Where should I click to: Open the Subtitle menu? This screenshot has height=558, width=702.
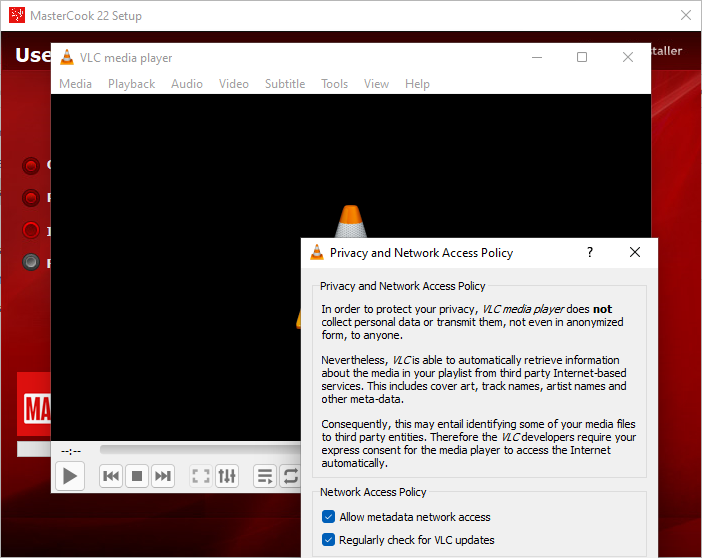285,84
